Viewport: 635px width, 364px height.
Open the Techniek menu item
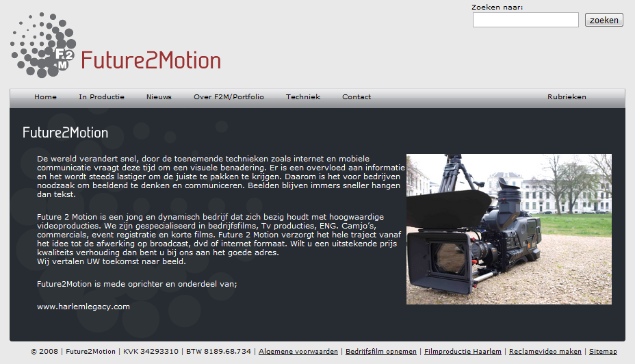pos(303,96)
